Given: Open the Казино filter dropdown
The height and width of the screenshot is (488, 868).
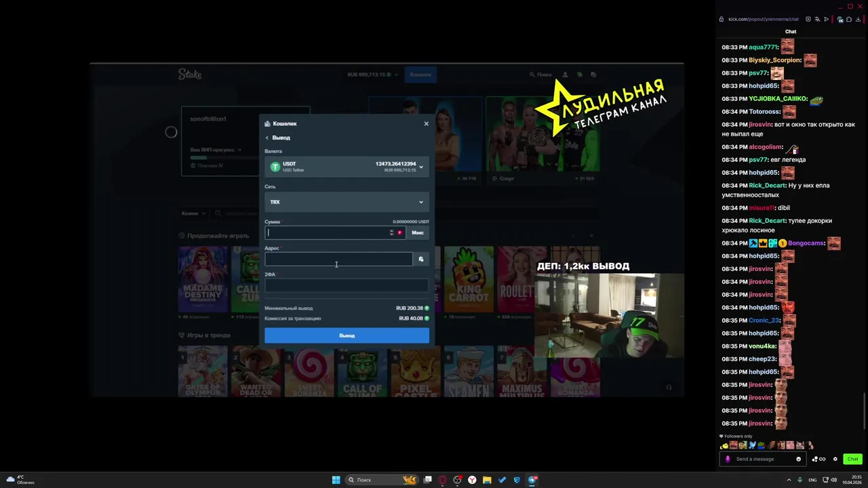Looking at the screenshot, I should pos(193,213).
